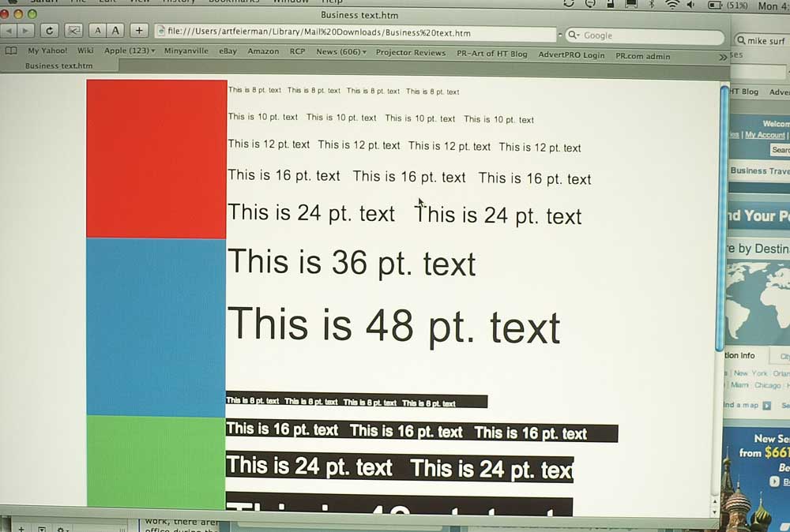Click the green color block
Image resolution: width=790 pixels, height=532 pixels.
[x=156, y=462]
